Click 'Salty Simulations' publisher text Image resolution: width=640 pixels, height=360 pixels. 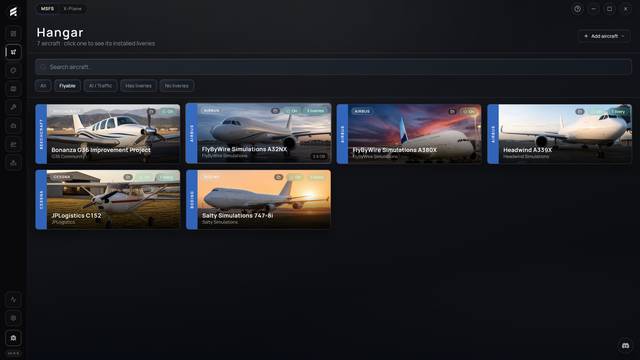220,222
